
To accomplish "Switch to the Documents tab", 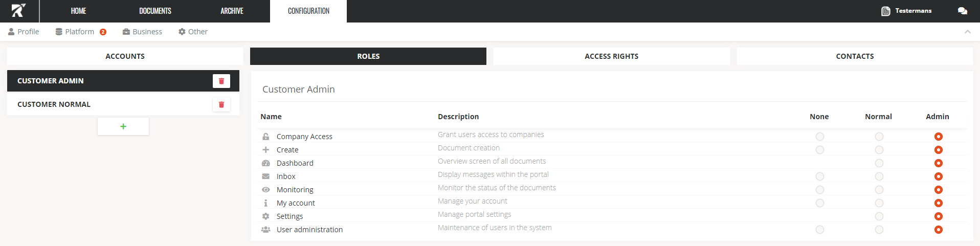I will [x=155, y=11].
